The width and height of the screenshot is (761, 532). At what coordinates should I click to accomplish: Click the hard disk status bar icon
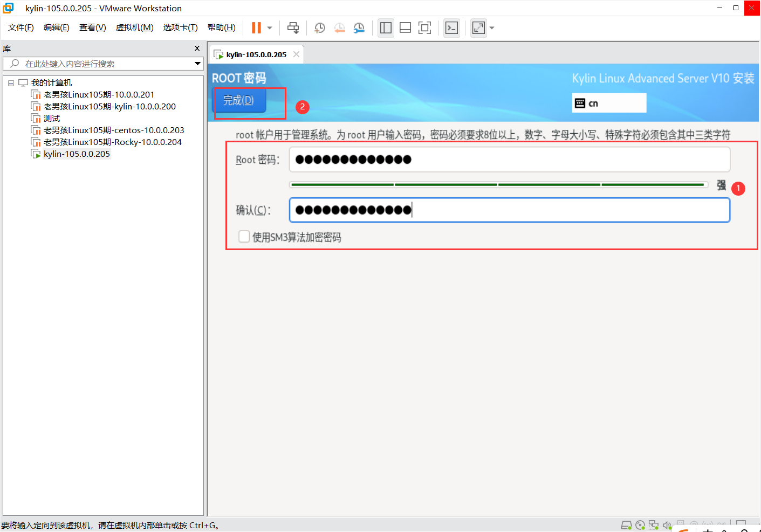click(x=626, y=525)
